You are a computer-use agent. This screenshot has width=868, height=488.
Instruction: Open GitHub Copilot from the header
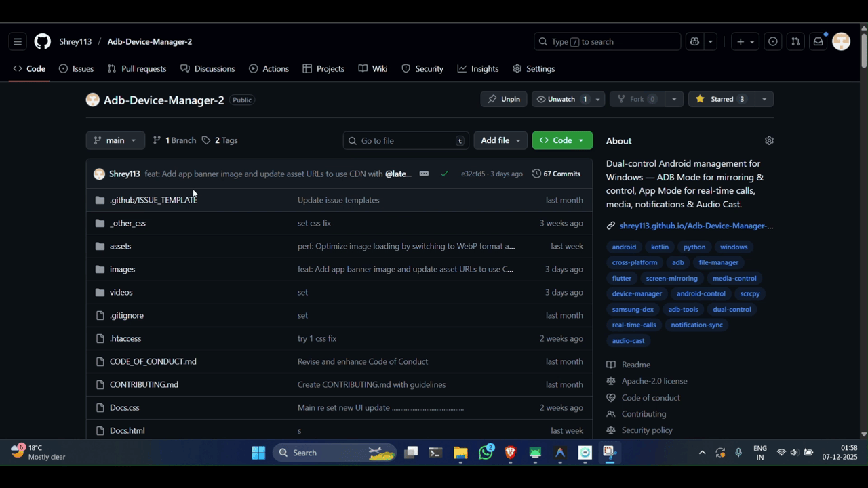coord(694,41)
